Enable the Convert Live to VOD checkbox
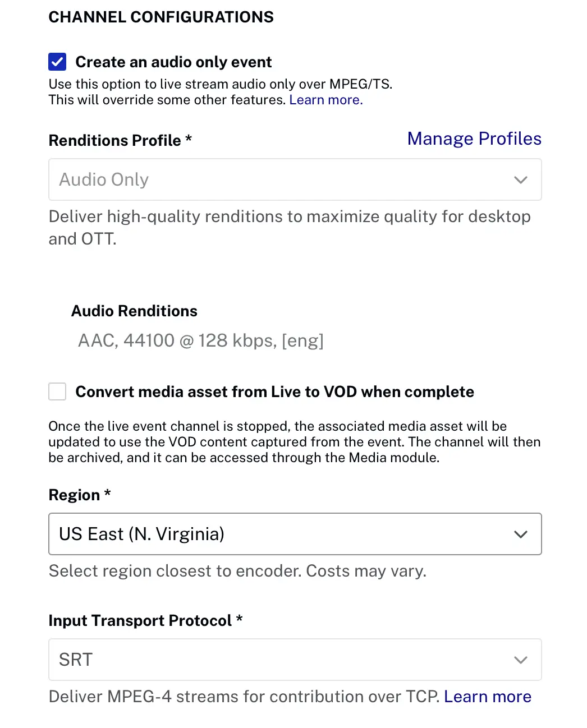Viewport: 587px width, 728px height. [x=57, y=391]
